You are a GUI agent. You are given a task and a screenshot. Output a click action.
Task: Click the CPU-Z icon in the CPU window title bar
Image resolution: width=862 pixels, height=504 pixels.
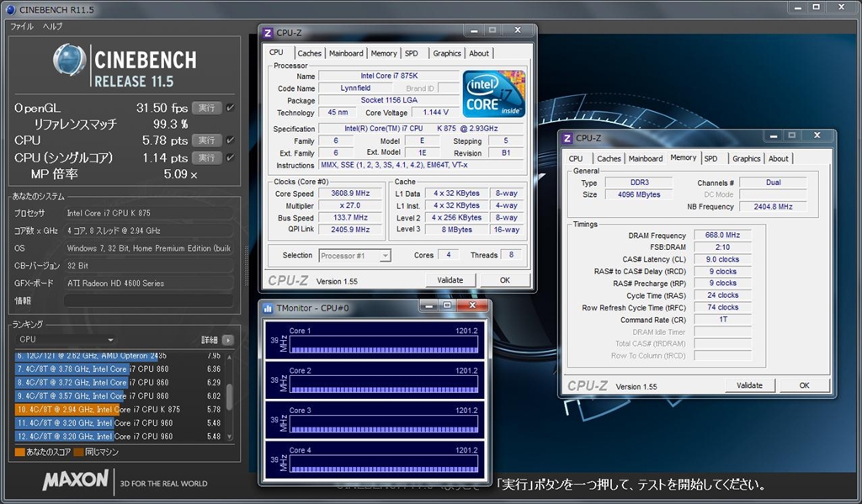268,33
